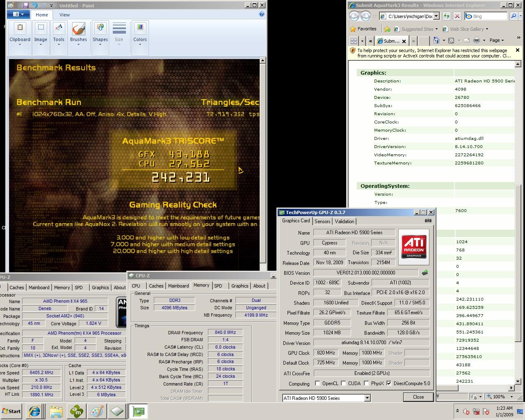Open the SPD tab in the CPU-Z Memory window

[x=218, y=286]
